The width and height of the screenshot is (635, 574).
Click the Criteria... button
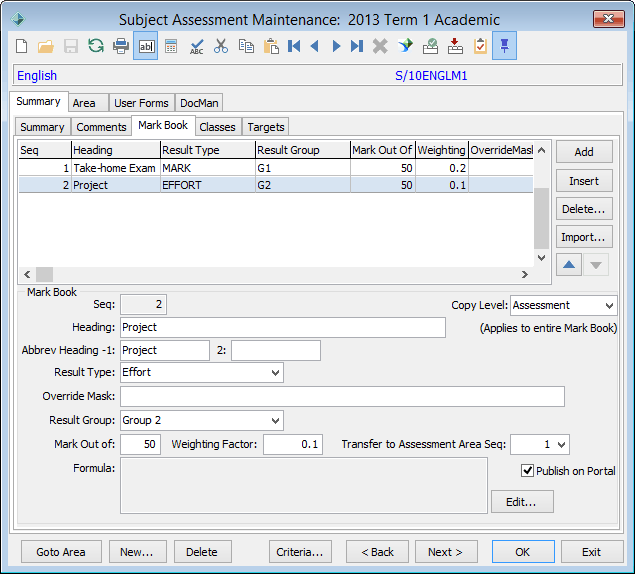300,552
